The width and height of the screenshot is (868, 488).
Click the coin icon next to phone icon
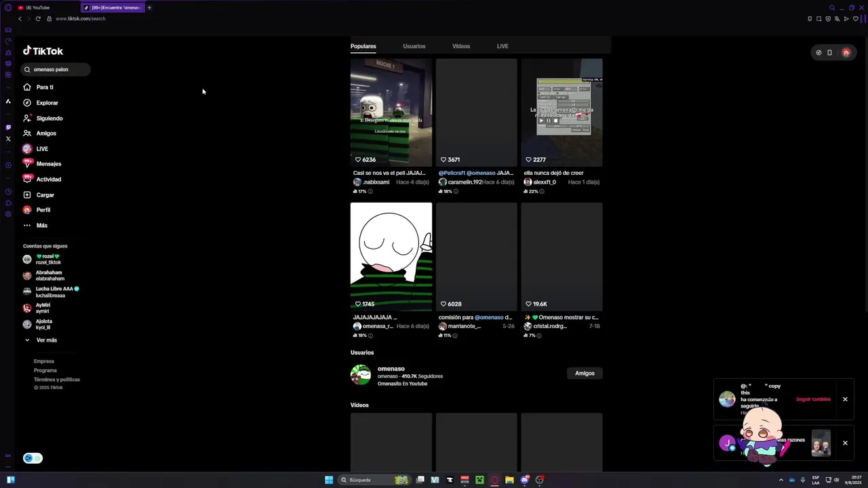pos(818,52)
